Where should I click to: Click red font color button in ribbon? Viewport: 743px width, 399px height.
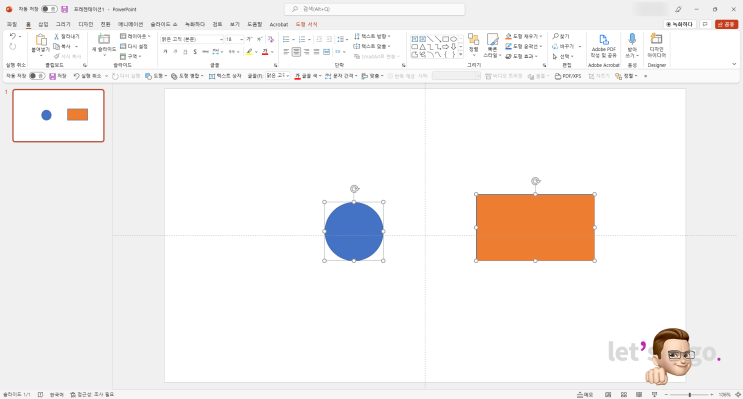tap(265, 52)
